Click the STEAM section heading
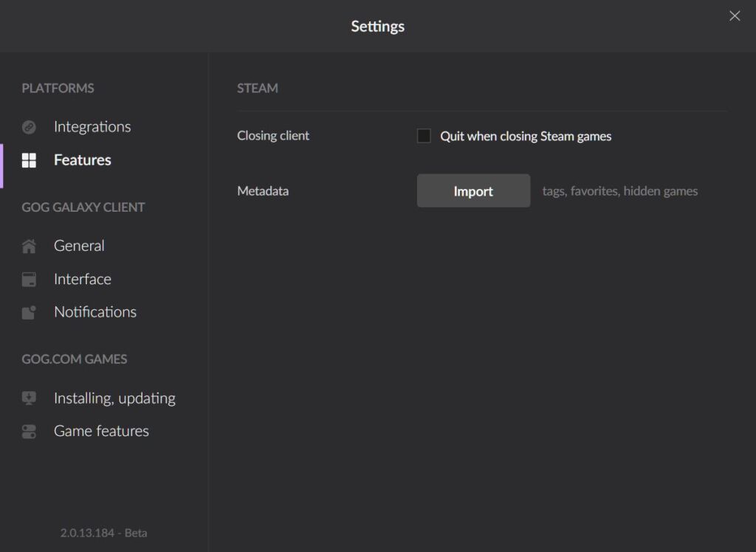756x552 pixels. pyautogui.click(x=258, y=89)
